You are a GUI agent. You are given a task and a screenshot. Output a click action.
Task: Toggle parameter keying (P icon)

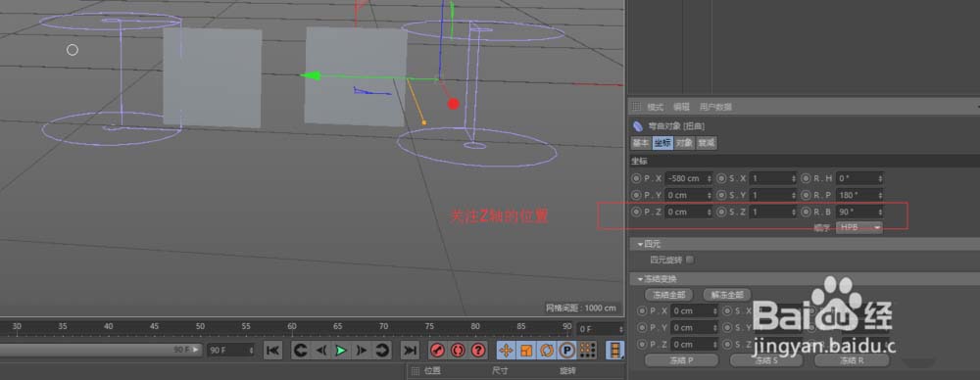point(566,351)
